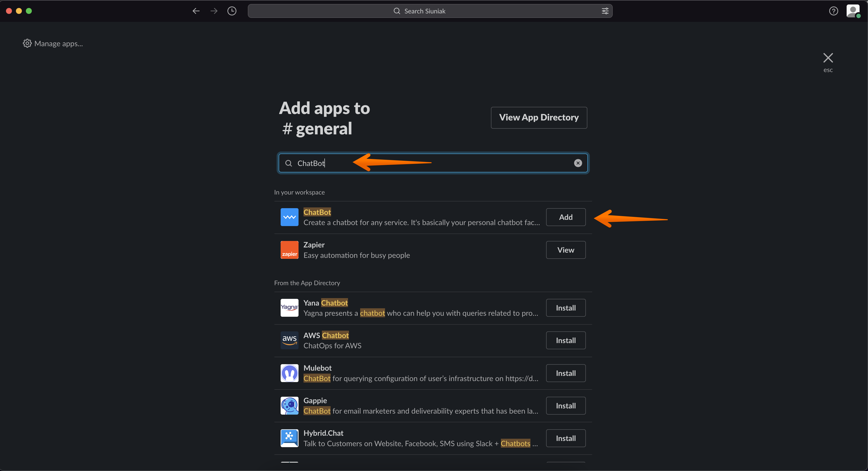Screen dimensions: 868x471
Task: Click the AWS Chatbot app icon
Action: point(289,340)
